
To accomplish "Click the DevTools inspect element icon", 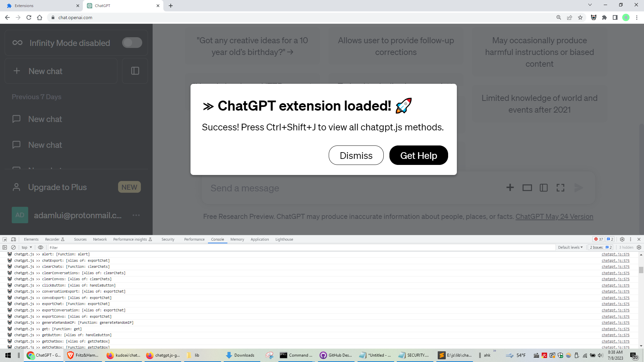I will [x=4, y=239].
